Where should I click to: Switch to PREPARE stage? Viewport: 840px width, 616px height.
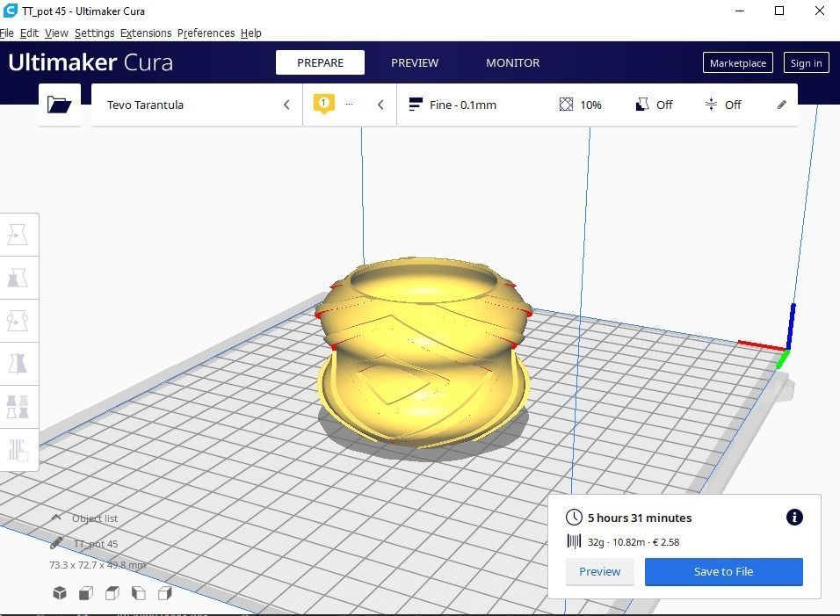[321, 62]
